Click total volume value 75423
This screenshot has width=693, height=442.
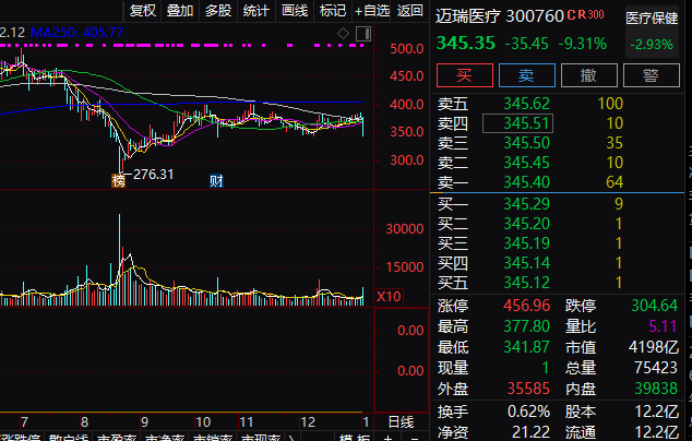[656, 367]
